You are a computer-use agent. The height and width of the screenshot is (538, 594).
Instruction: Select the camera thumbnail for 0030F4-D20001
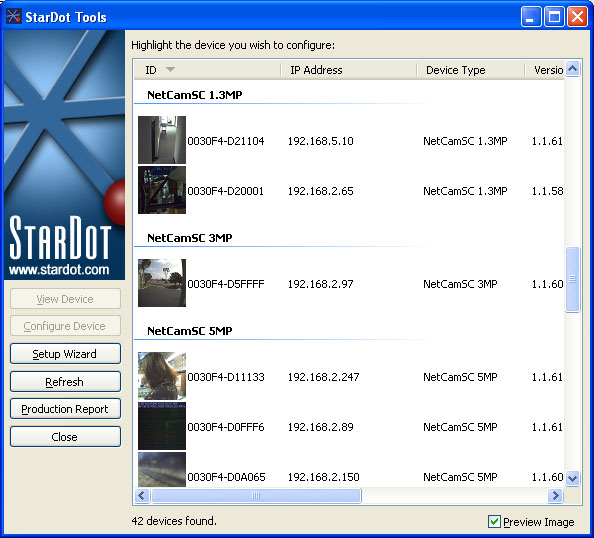pos(162,190)
